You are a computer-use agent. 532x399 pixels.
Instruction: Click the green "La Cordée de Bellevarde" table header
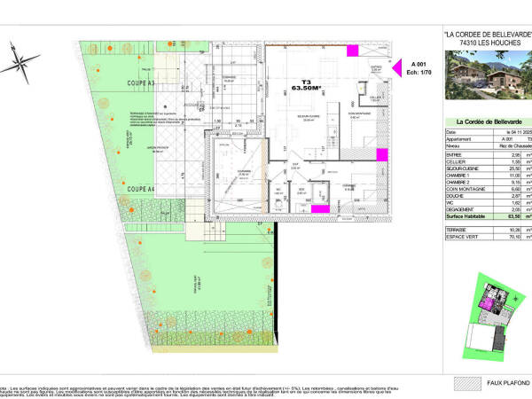click(489, 121)
